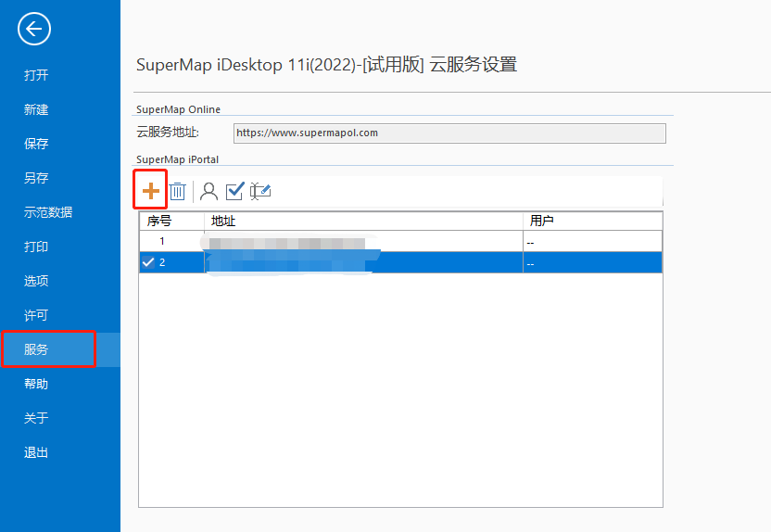The image size is (771, 532).
Task: Click 另存 in the sidebar
Action: [36, 178]
